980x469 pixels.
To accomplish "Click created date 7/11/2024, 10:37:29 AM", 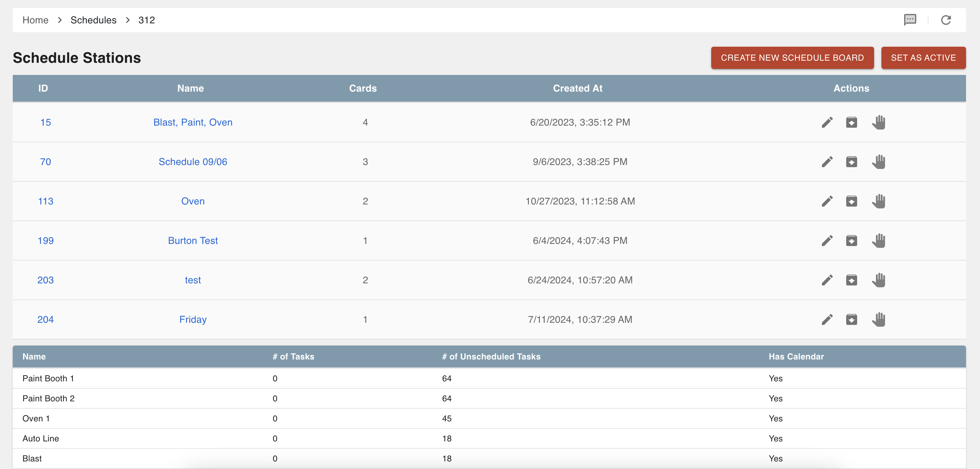I will [x=580, y=319].
